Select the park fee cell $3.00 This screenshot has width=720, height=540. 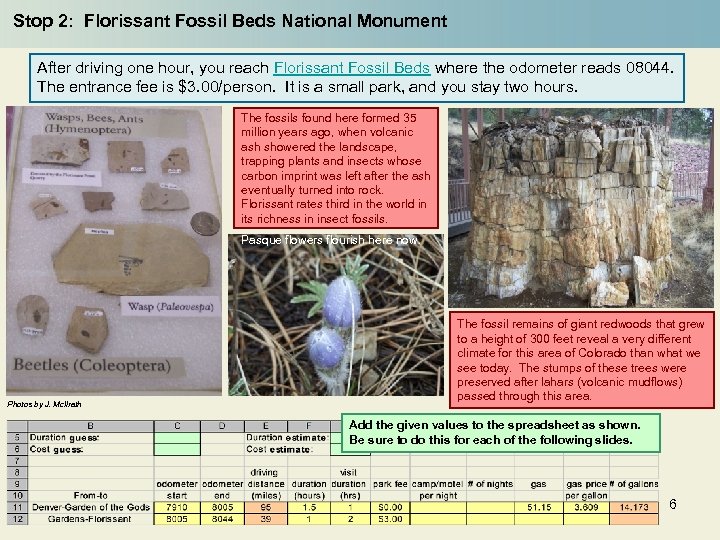[x=390, y=519]
